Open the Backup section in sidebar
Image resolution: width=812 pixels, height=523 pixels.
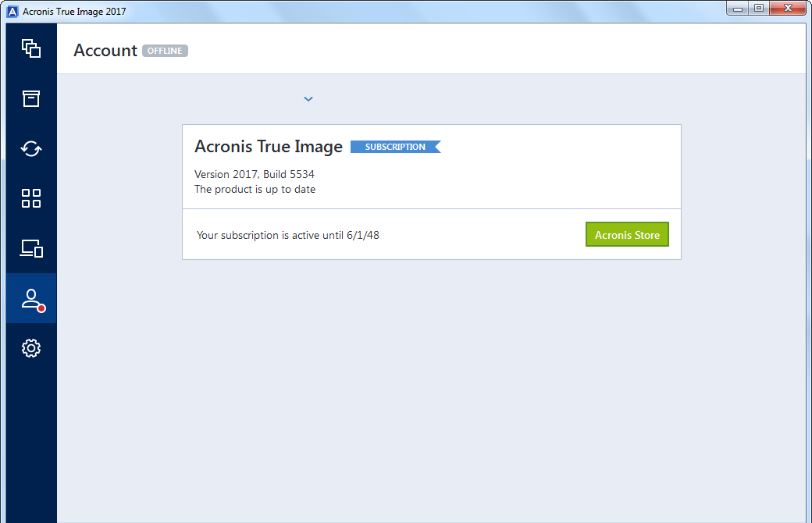point(31,48)
